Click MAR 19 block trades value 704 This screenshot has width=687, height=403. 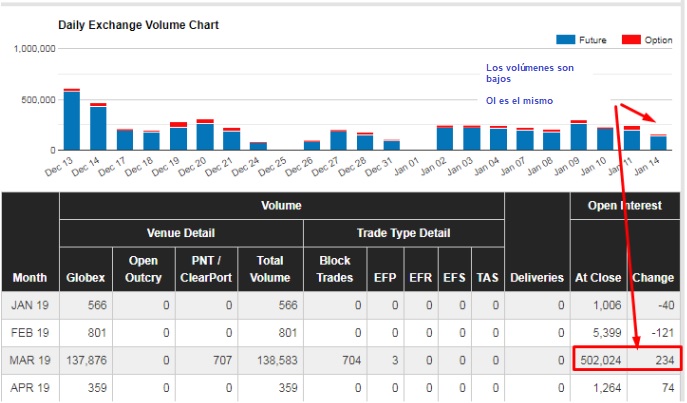tap(351, 361)
